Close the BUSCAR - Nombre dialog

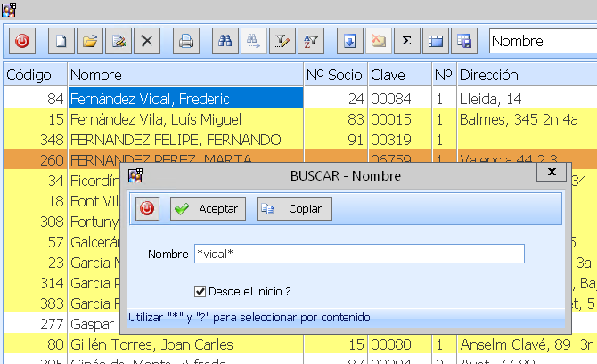tap(552, 172)
